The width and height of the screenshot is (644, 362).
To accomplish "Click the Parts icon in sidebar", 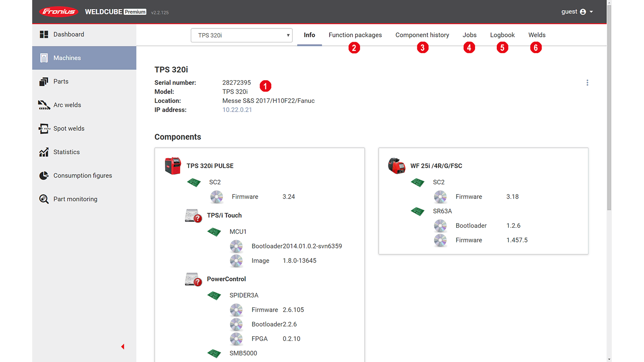I will coord(44,82).
